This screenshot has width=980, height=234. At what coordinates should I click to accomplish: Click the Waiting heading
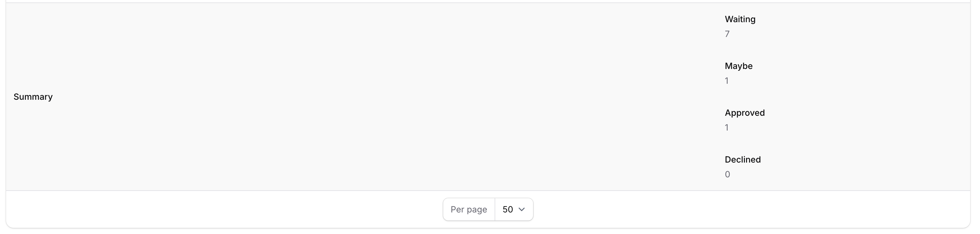pos(740,19)
